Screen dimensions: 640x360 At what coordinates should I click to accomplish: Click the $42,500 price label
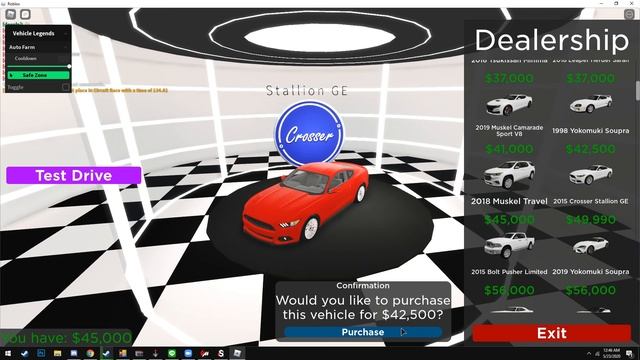pyautogui.click(x=590, y=149)
